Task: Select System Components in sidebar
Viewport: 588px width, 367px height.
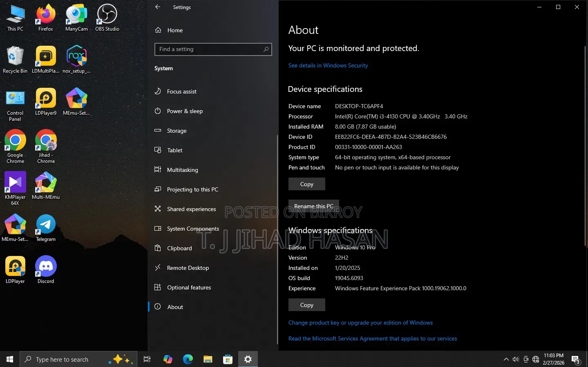Action: (193, 229)
